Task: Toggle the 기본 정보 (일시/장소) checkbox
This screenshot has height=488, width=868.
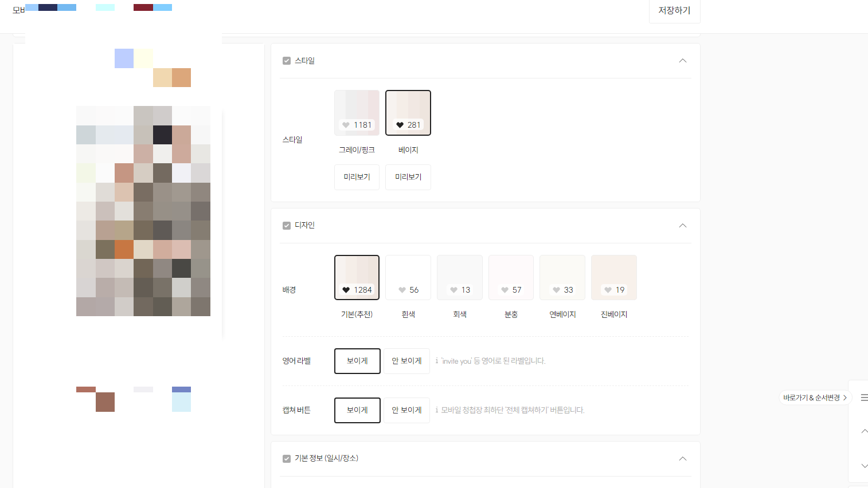Action: [287, 459]
